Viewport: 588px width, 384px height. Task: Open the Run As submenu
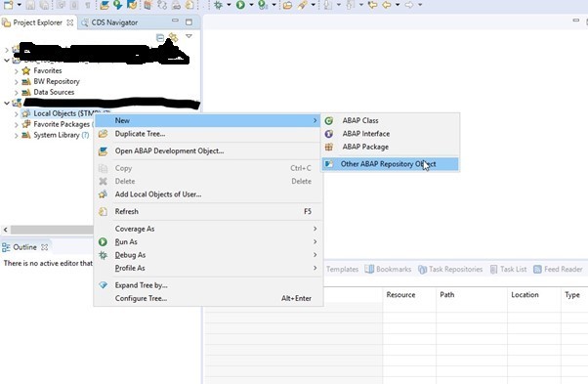(x=208, y=242)
